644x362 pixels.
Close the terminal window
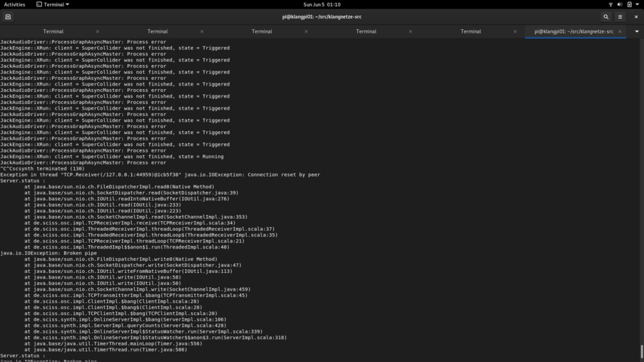click(635, 16)
